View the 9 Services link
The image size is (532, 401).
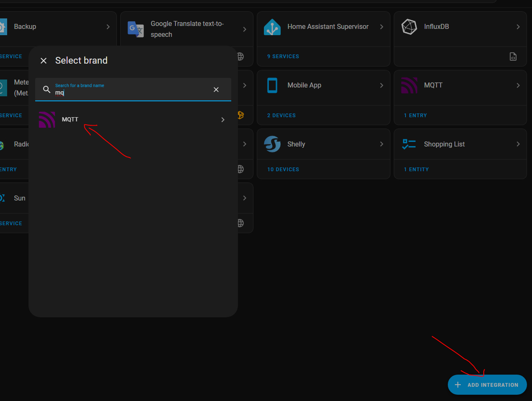[283, 57]
